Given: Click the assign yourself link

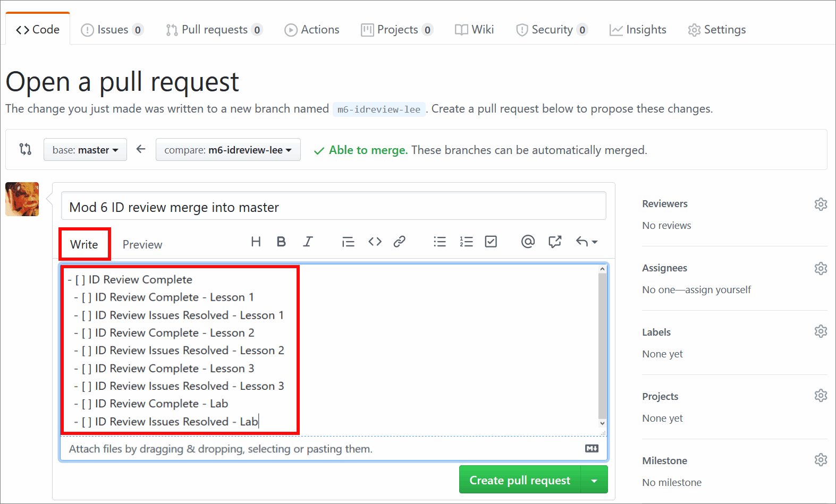Looking at the screenshot, I should point(718,289).
